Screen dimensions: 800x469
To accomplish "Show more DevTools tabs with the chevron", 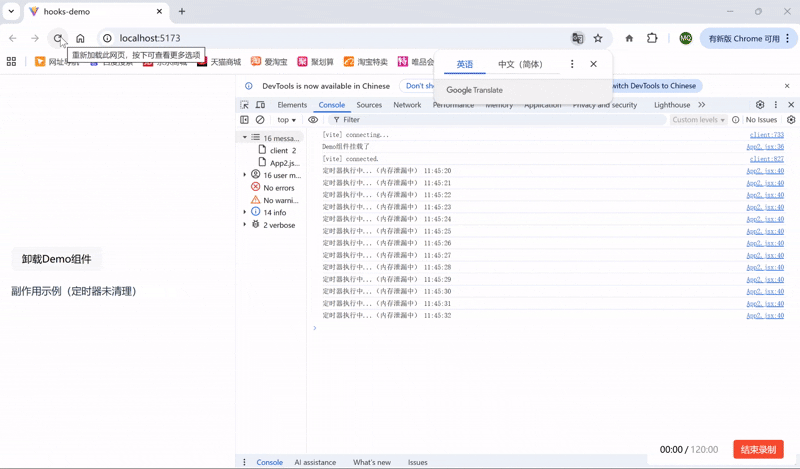I will pyautogui.click(x=702, y=105).
